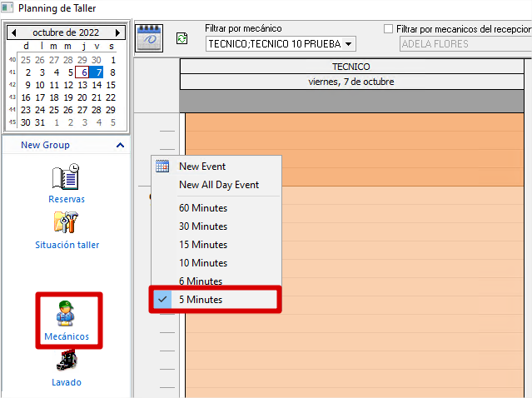Set time scale to 30 Minutes
532x398 pixels.
point(203,226)
